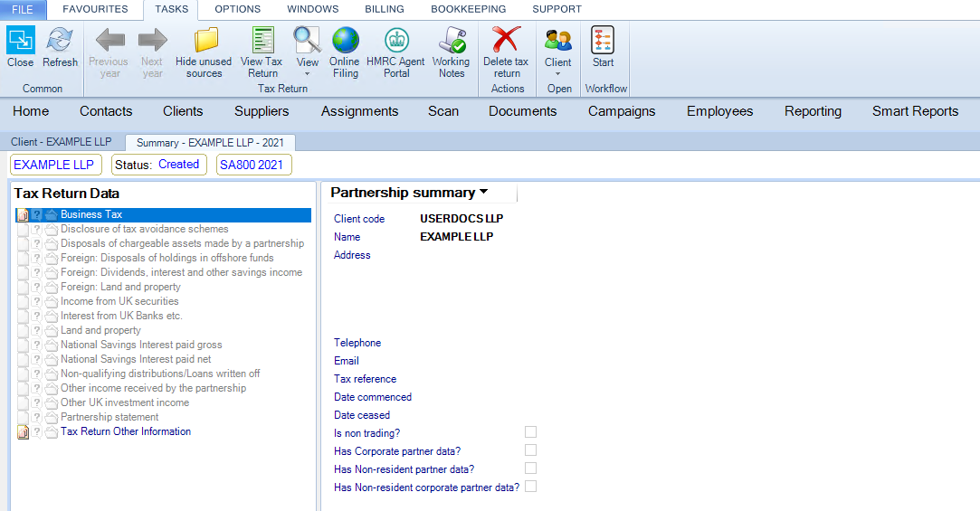Go to Home in navigation bar
The image size is (980, 511).
coord(31,111)
